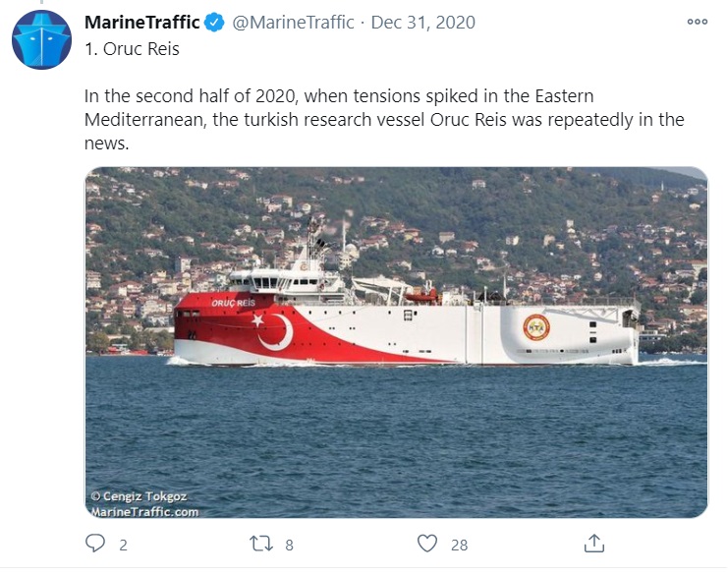Like the tweet with the heart icon
728x576 pixels.
tap(426, 543)
